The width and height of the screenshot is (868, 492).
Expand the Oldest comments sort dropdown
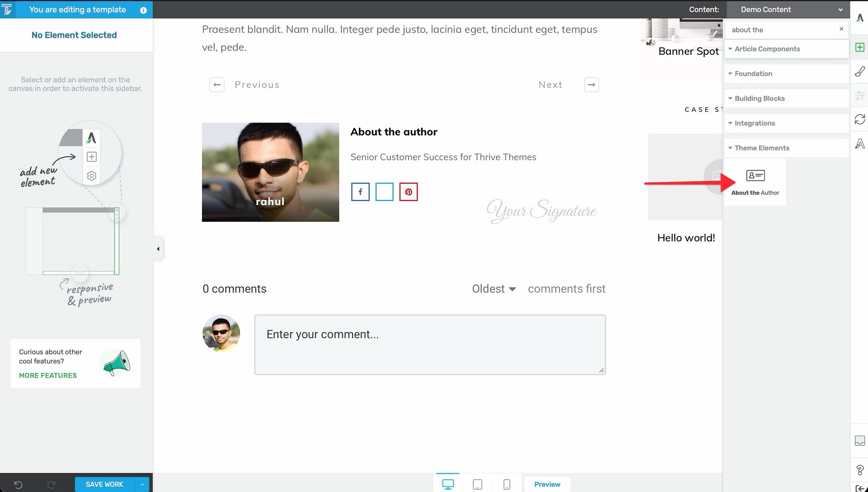494,289
